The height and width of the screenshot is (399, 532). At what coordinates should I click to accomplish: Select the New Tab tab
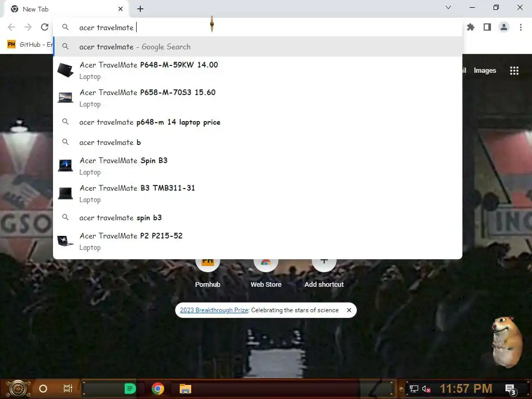coord(67,9)
